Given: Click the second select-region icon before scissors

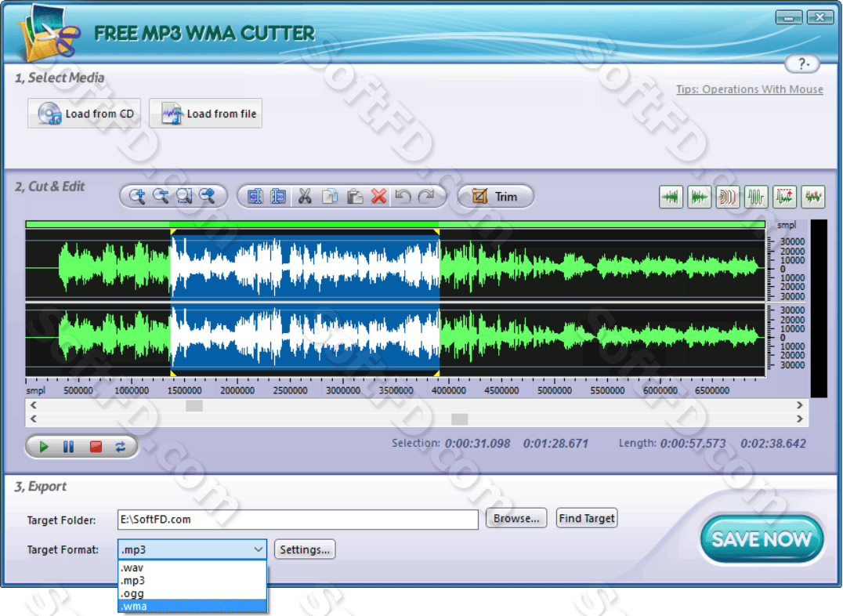Looking at the screenshot, I should click(x=278, y=197).
